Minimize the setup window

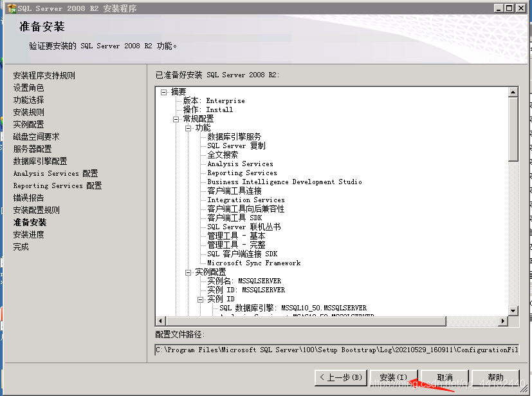pos(498,8)
